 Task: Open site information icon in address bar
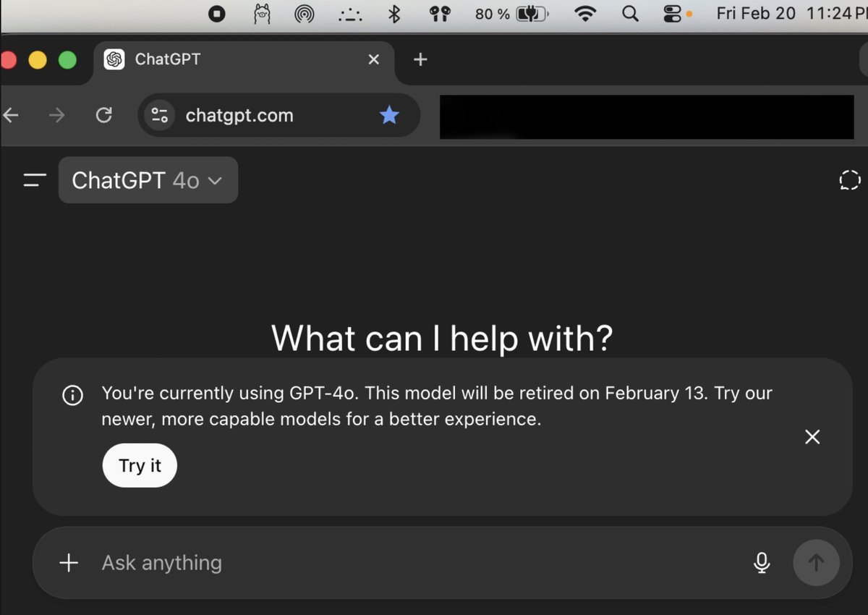click(x=159, y=115)
